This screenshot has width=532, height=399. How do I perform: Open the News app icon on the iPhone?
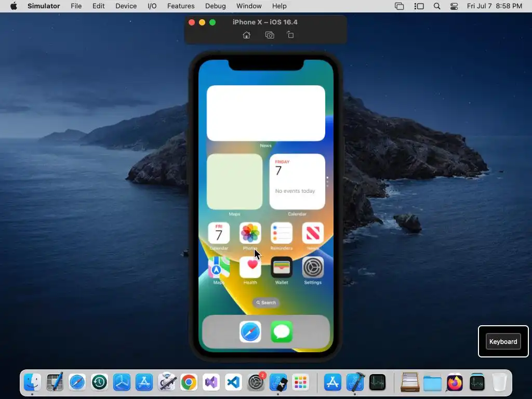312,233
